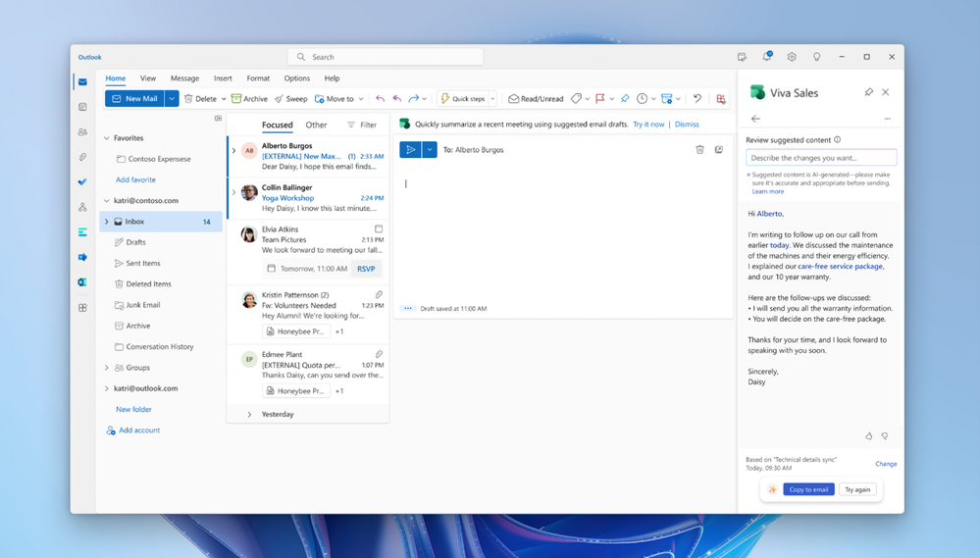Open the Delete dropdown arrow
Image resolution: width=980 pixels, height=558 pixels.
[223, 99]
